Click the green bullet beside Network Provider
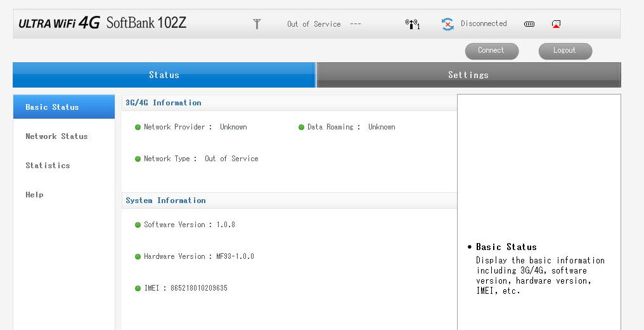 138,128
